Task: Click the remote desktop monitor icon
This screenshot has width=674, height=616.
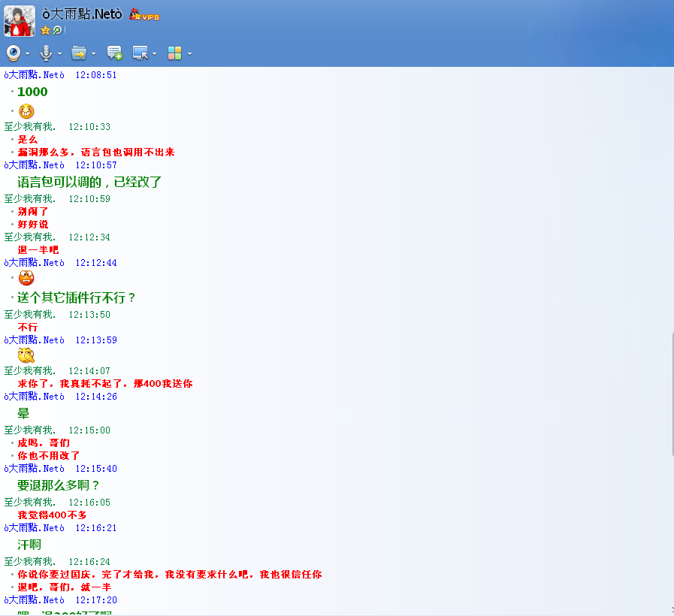Action: pyautogui.click(x=141, y=53)
